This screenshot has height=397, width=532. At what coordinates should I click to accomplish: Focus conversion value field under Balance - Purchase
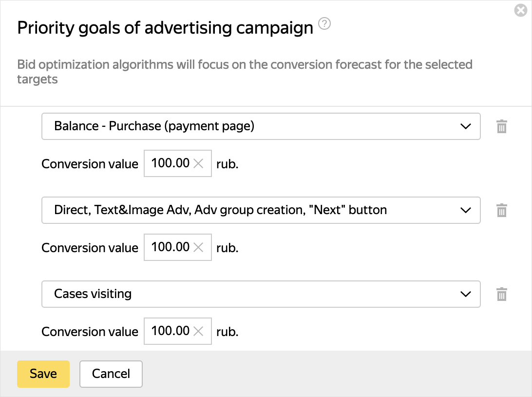(x=170, y=163)
